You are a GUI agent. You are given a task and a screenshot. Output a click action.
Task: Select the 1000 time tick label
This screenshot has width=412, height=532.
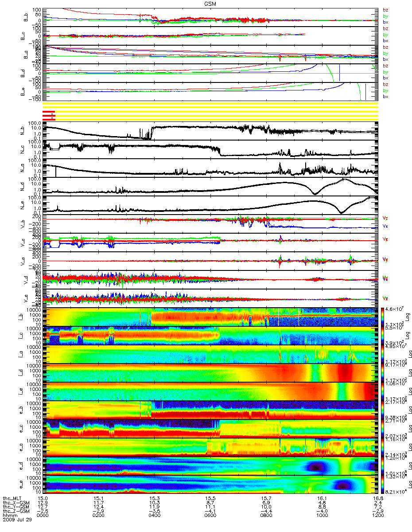click(x=322, y=516)
